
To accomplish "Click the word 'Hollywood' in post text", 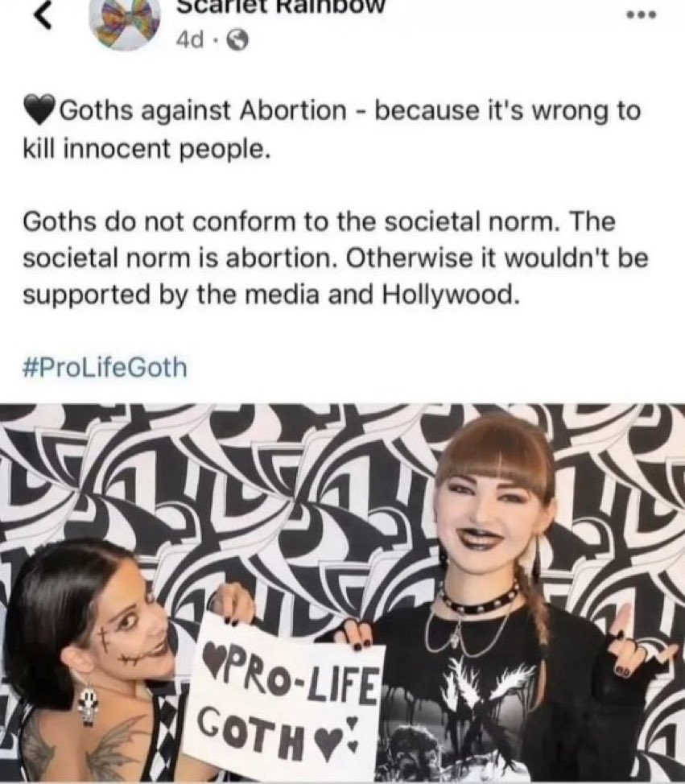I will [x=448, y=295].
